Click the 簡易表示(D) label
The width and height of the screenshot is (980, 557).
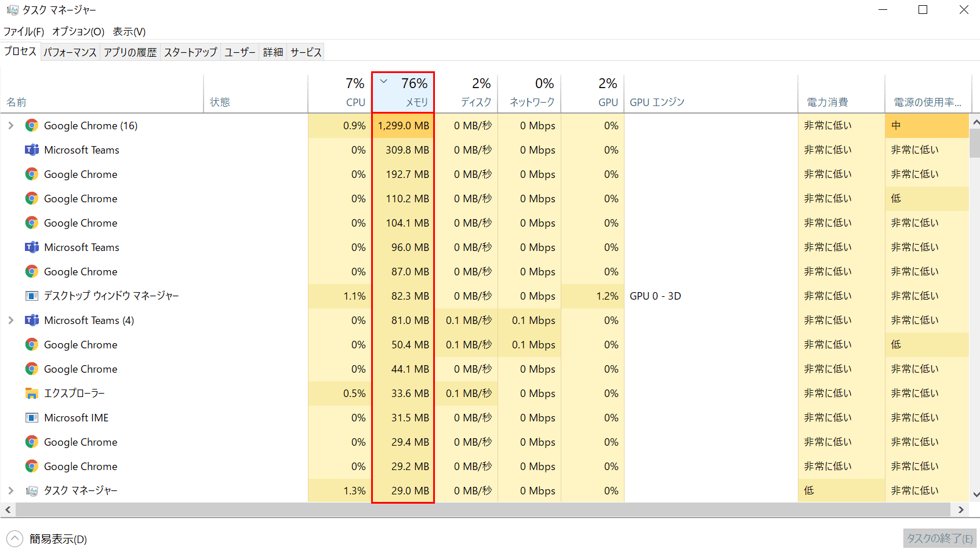[x=58, y=539]
